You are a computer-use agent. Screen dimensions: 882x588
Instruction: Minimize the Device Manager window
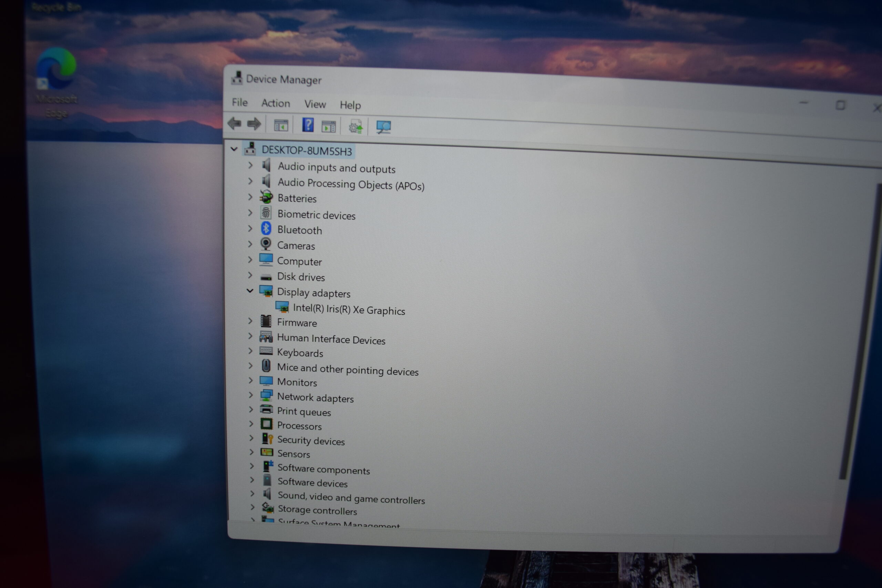tap(803, 103)
